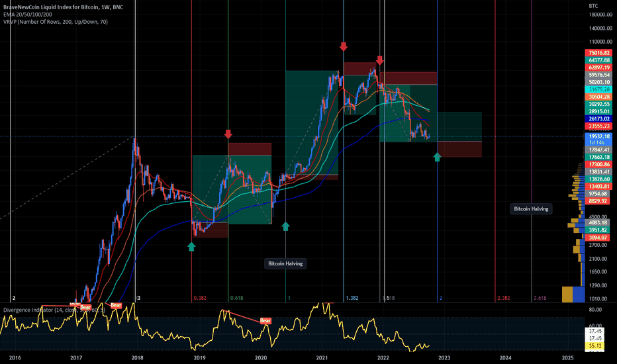Click the Bitcoin Halving label near 2020

[285, 263]
